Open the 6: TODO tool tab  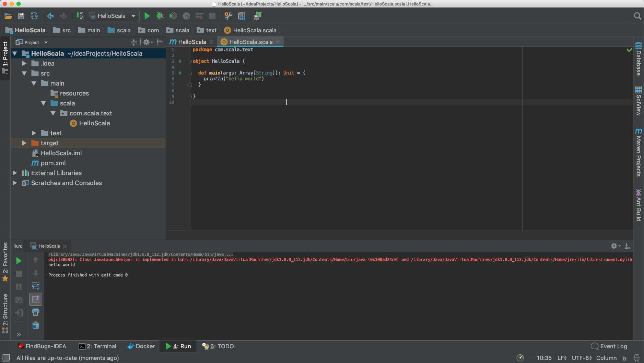pos(218,346)
